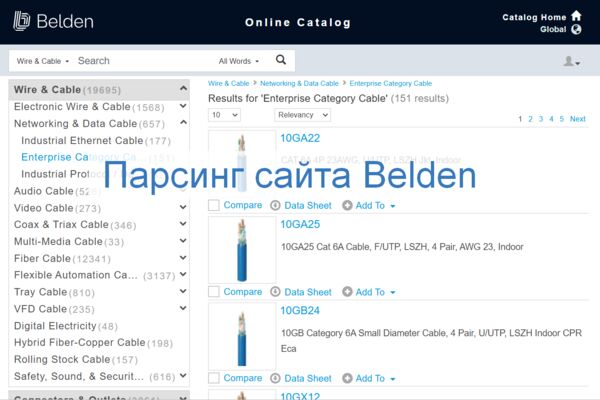Open the 10GB24 product link
This screenshot has height=400, width=600.
pos(300,310)
